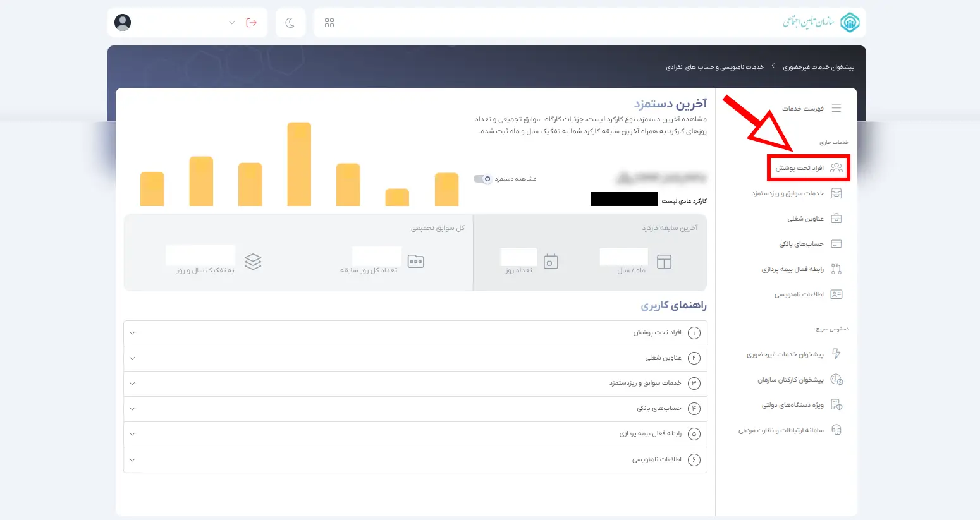
Task: Click the layers icon beside به تفکیک سال و روز
Action: 253,262
